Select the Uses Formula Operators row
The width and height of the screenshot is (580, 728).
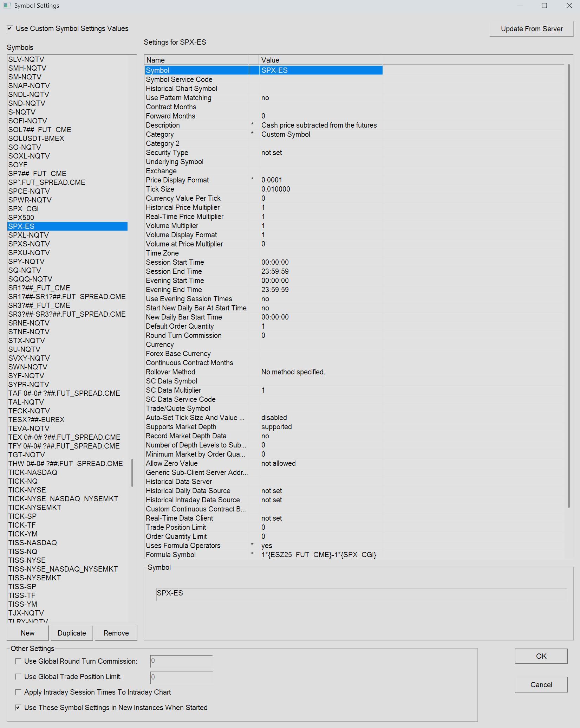point(263,546)
